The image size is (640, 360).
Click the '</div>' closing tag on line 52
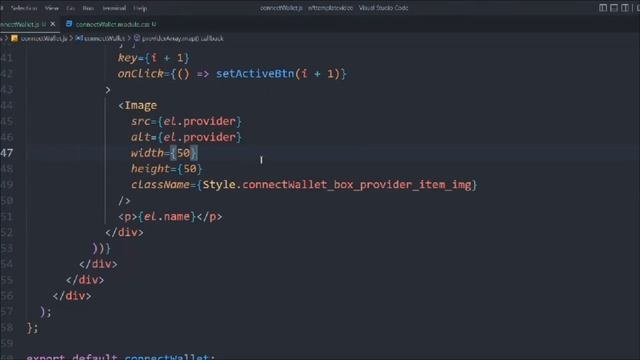(124, 232)
